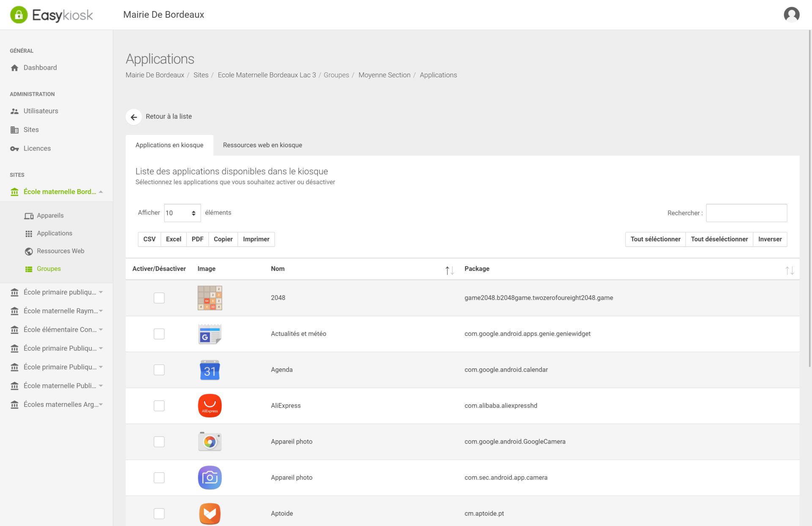Click Tout sélectionner button

pos(655,239)
